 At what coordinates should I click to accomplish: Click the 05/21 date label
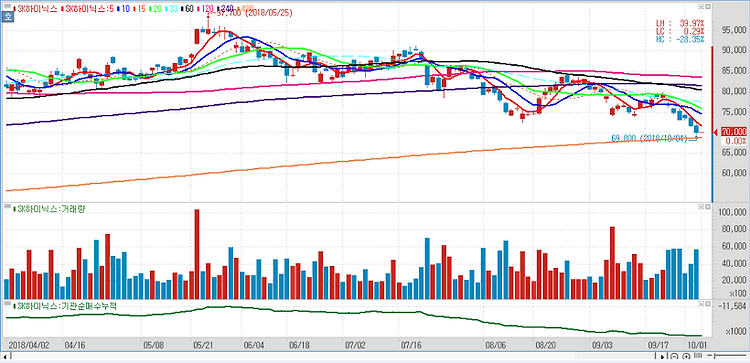(204, 344)
